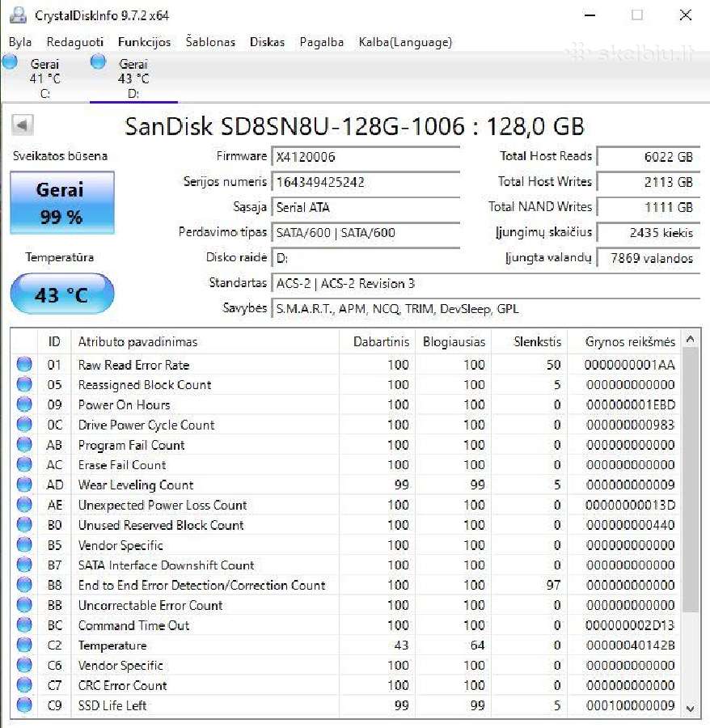
Task: Click scroll down arrow of attribute list
Action: 690,708
